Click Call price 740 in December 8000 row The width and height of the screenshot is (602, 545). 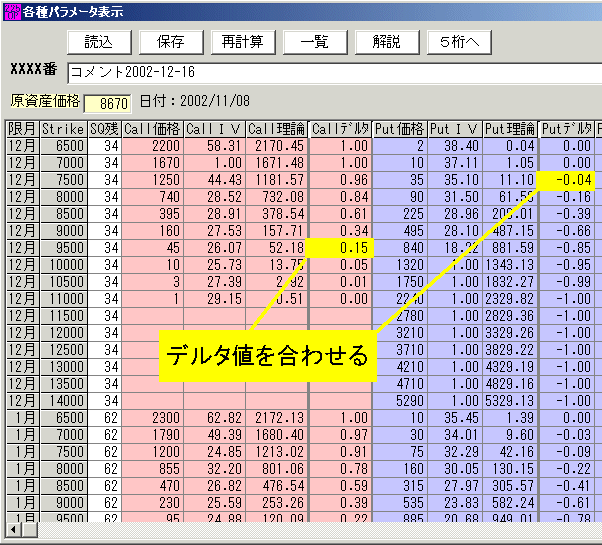153,197
